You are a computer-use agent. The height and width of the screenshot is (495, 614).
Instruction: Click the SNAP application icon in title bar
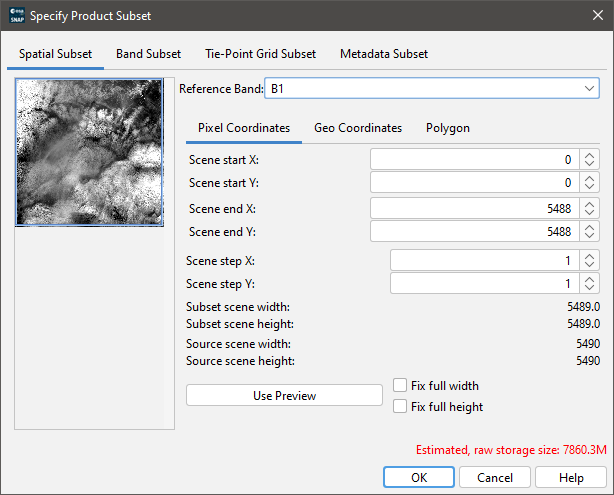[x=15, y=17]
